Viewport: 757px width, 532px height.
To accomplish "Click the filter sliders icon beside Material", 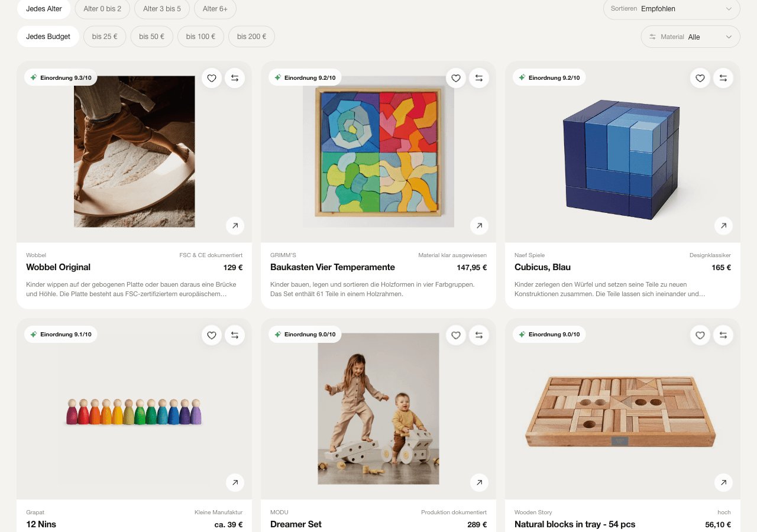I will (653, 37).
